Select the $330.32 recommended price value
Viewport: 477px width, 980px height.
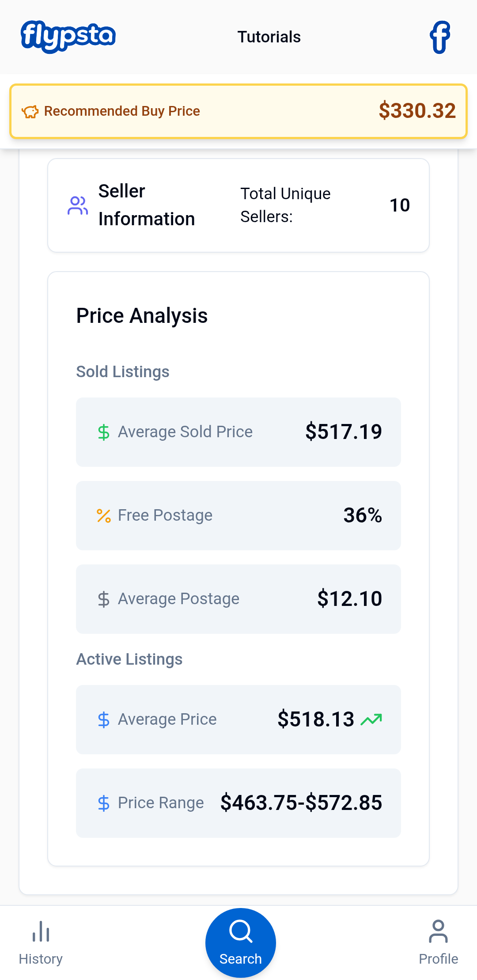(417, 110)
